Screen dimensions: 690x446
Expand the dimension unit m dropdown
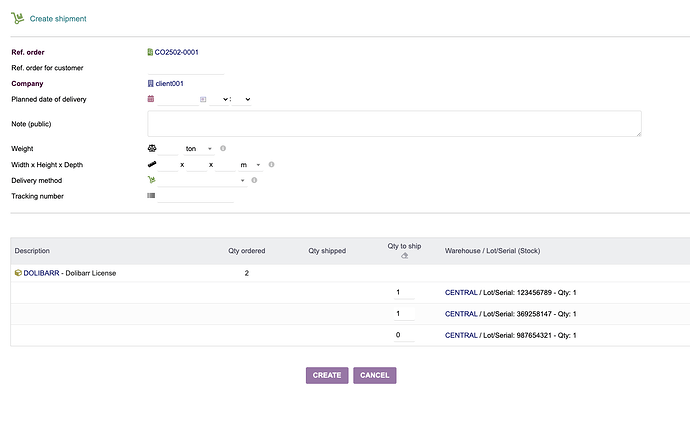point(249,164)
